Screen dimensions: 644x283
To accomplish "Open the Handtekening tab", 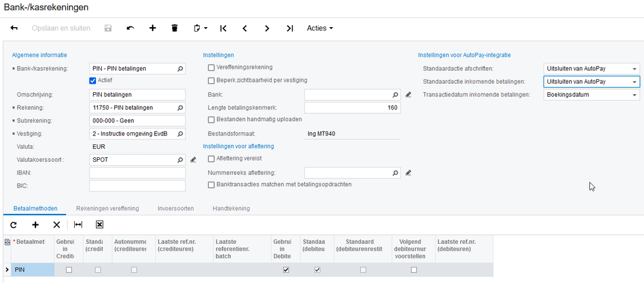I will click(231, 208).
